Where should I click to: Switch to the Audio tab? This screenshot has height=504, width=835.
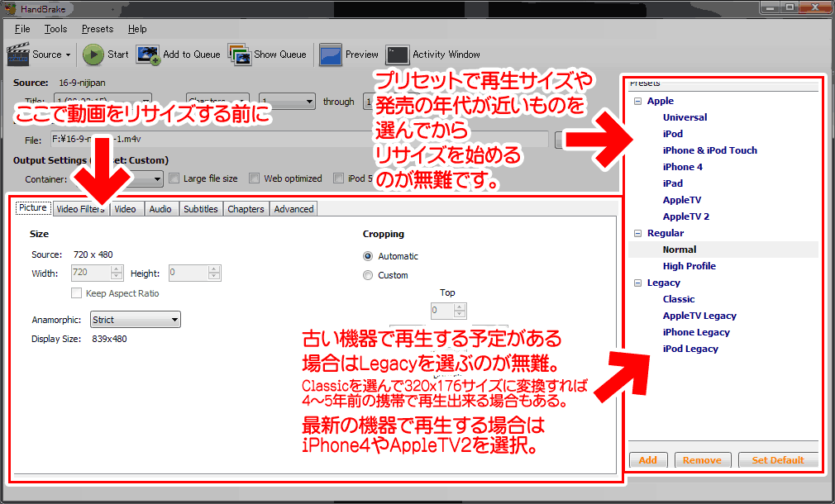(160, 209)
